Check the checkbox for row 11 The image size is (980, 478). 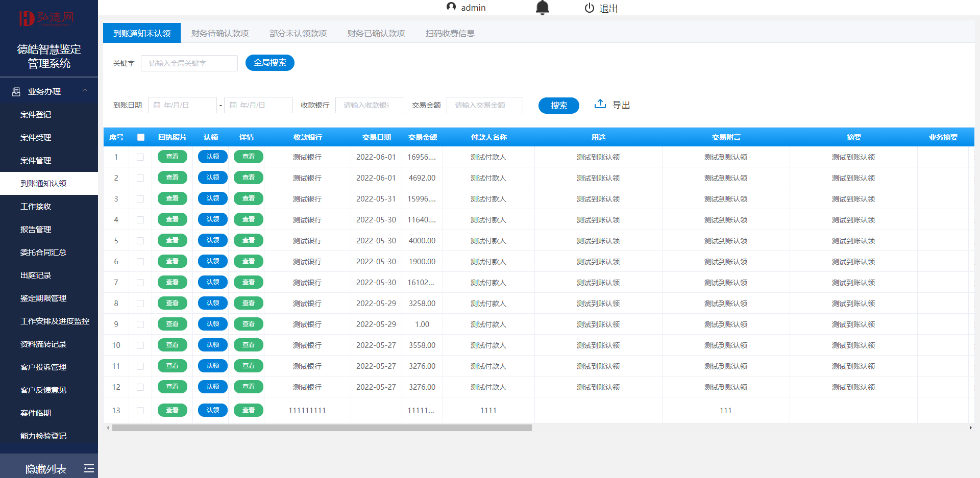click(140, 366)
